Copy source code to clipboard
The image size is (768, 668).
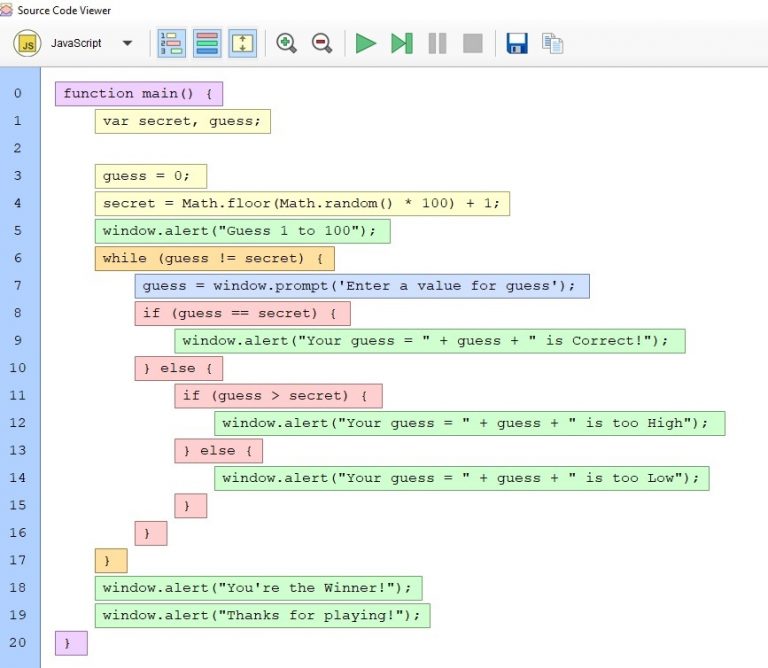click(x=552, y=44)
